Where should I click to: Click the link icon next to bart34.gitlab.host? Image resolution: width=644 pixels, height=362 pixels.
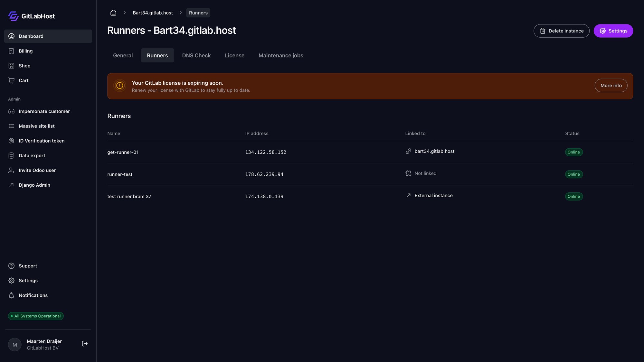pos(408,151)
